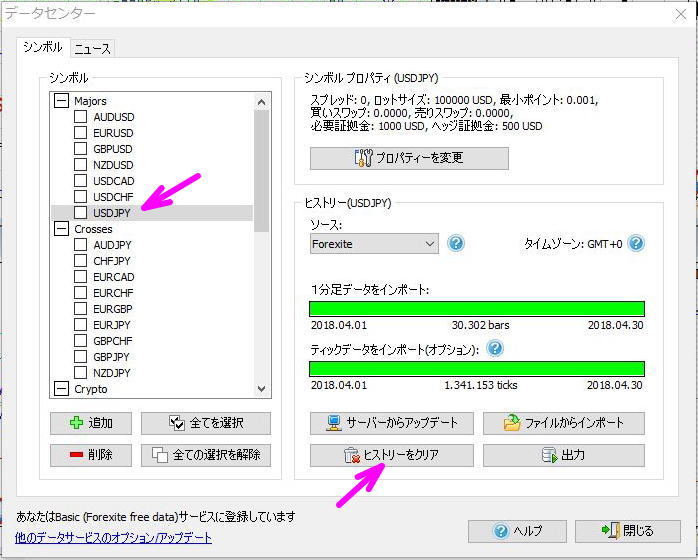Check the EURGBP checkbox
Viewport: 698px width, 560px height.
click(x=81, y=308)
